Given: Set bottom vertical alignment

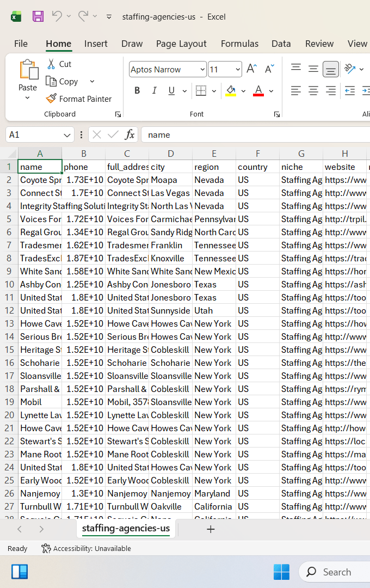Looking at the screenshot, I should [331, 69].
